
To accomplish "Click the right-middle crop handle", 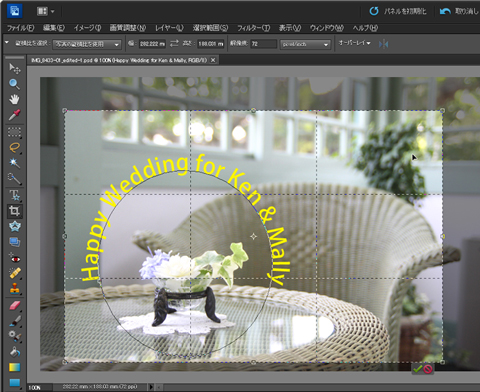I will [443, 236].
